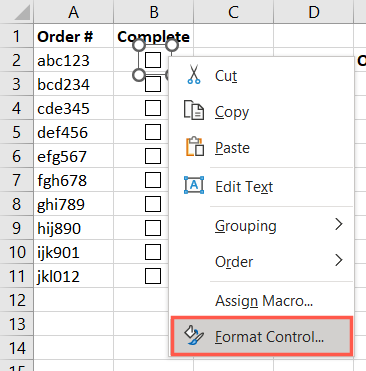Viewport: 366px width, 371px height.
Task: Expand the Grouping submenu arrow
Action: (x=339, y=224)
